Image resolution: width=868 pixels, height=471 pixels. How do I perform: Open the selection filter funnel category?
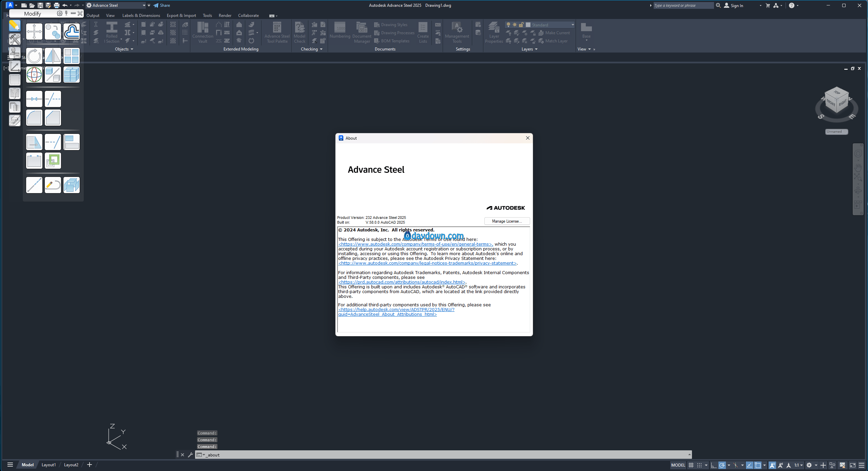15,94
